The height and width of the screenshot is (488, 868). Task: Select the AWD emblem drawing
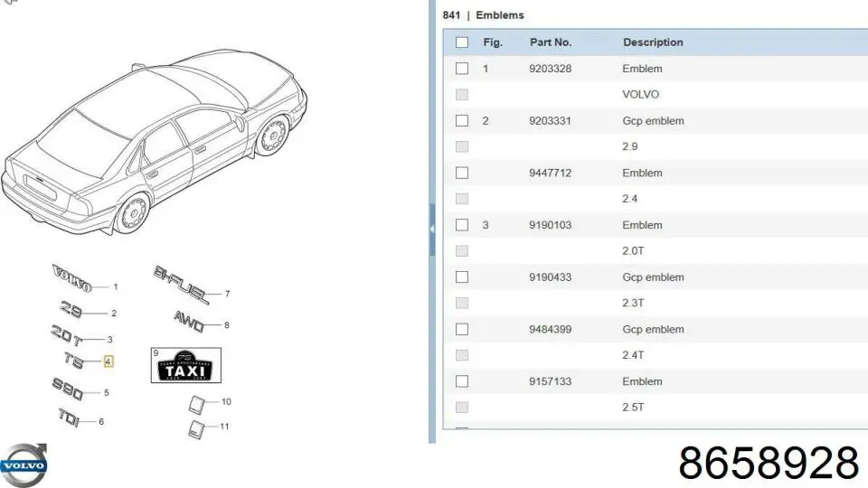(189, 321)
